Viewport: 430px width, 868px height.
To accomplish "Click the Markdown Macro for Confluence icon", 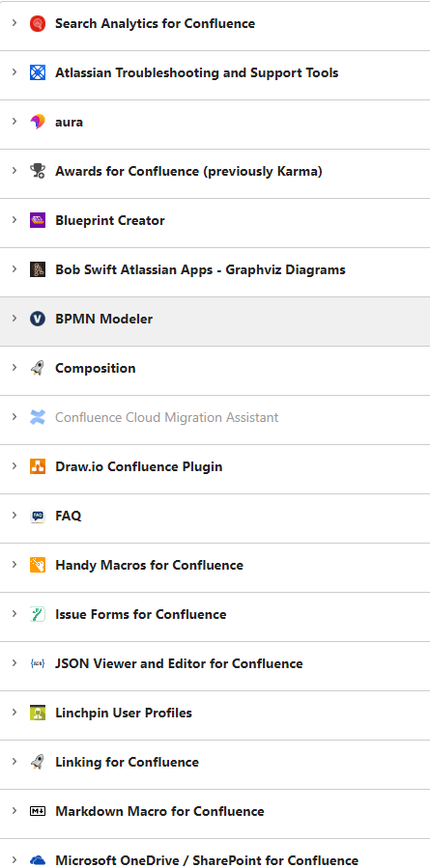I will (37, 812).
